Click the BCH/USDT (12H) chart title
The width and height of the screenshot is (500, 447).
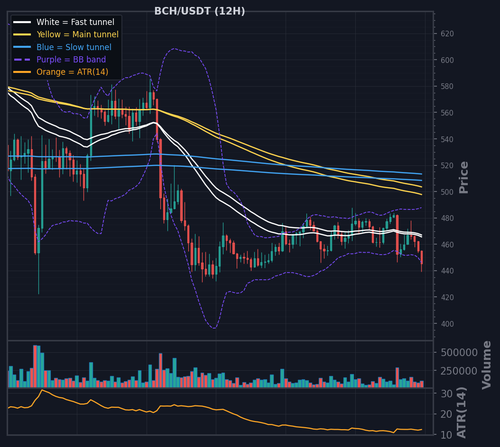(199, 11)
